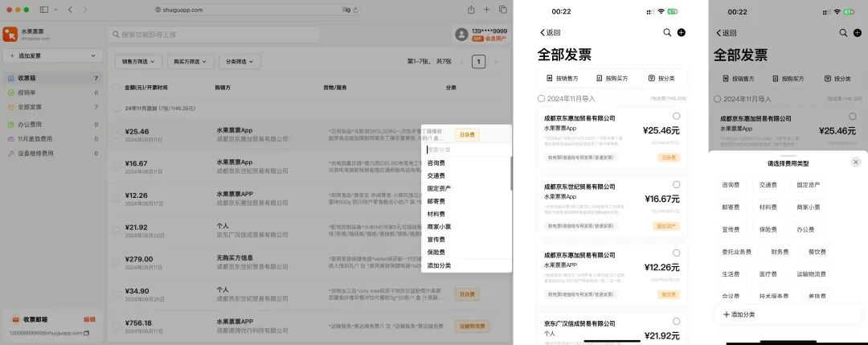Click the 日杂费 tag in ¥34.90 row

click(x=467, y=294)
